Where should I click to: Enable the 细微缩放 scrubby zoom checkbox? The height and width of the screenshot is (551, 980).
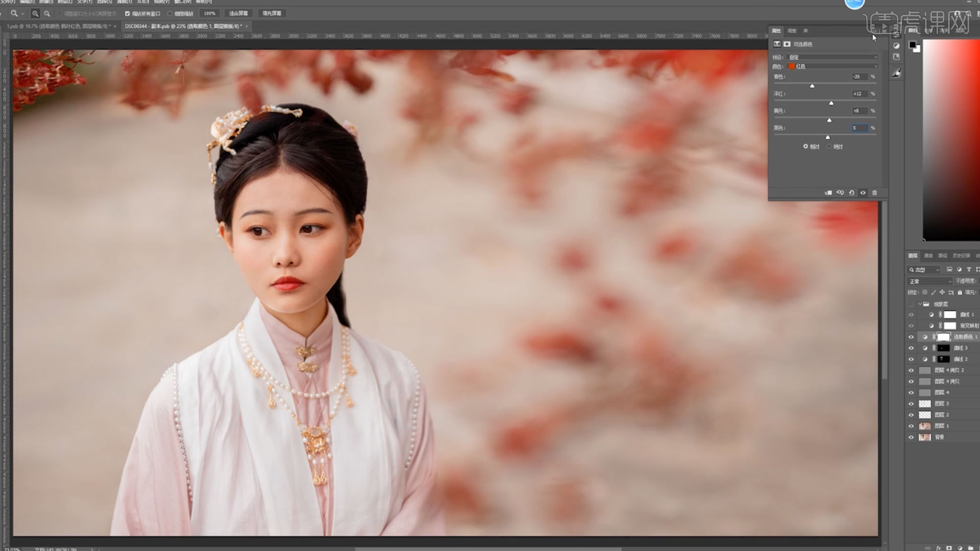point(170,14)
